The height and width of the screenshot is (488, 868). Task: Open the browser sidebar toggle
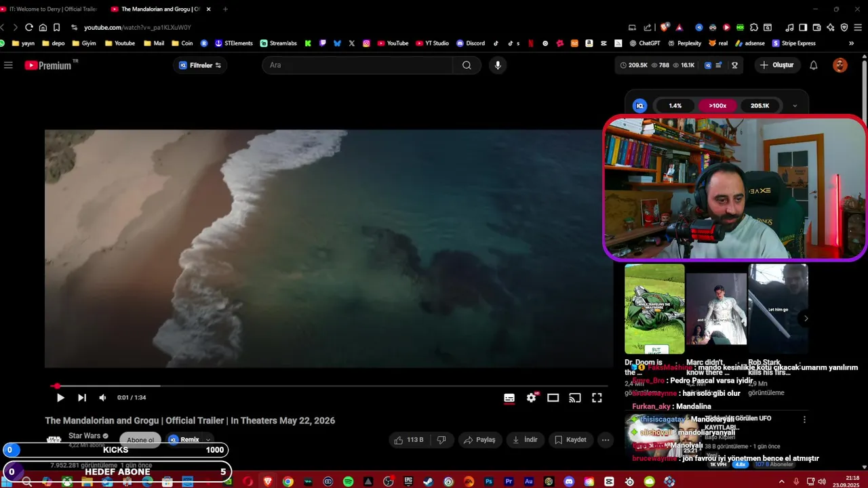[803, 27]
